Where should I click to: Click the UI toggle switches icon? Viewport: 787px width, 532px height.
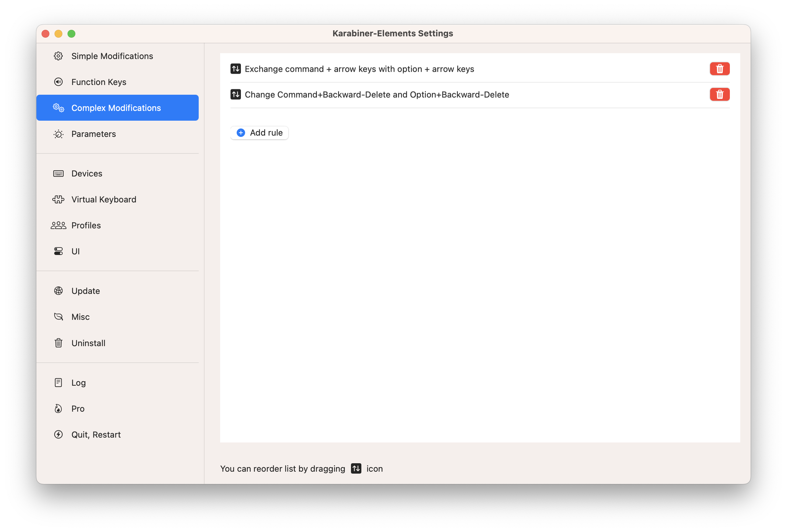[x=58, y=251]
